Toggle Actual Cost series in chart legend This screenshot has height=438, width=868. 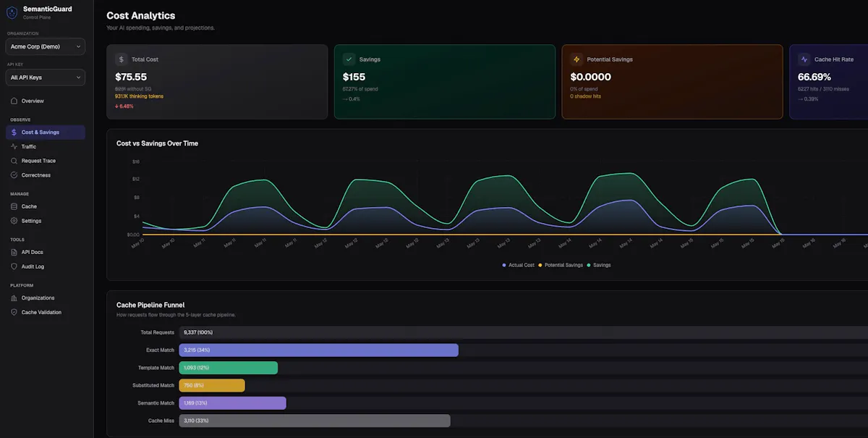point(519,265)
